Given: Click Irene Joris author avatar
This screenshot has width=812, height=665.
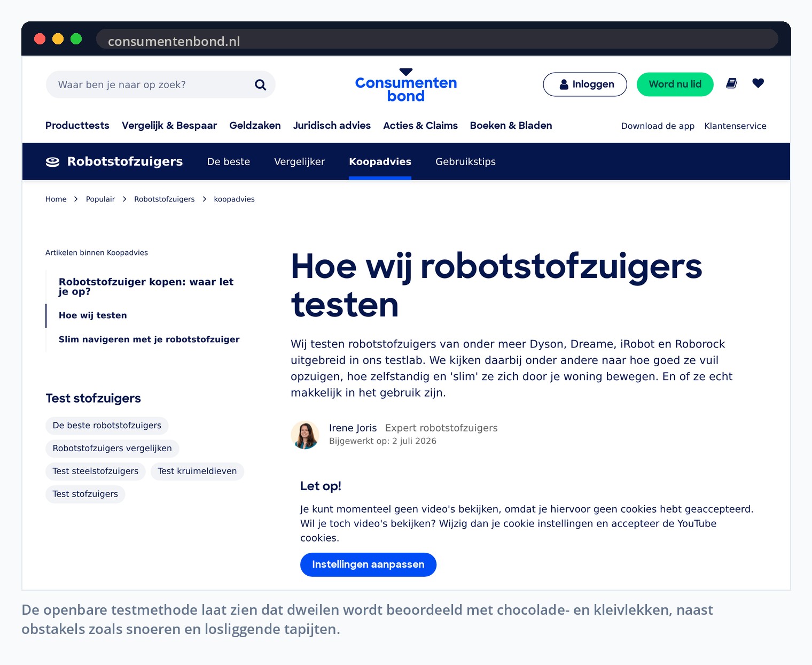Looking at the screenshot, I should 305,435.
